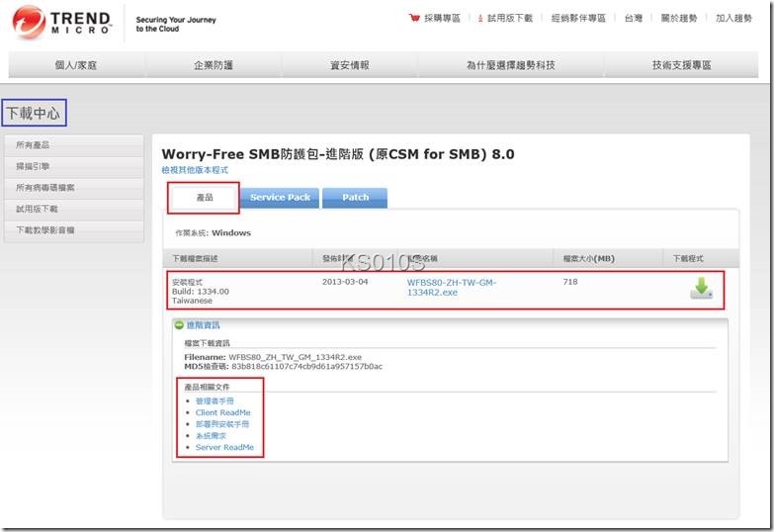Switch to the Service Pack tab
Screen dimensions: 774x532
(x=280, y=198)
